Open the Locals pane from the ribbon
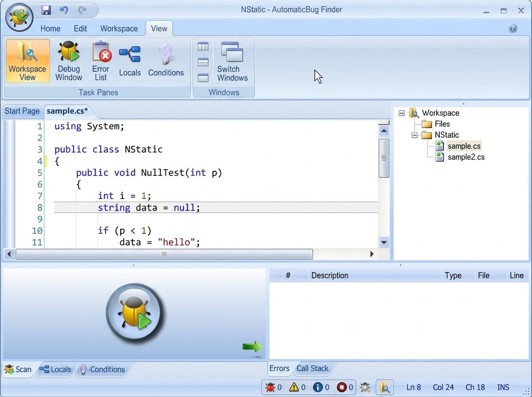Screen dimensions: 532x397 (x=130, y=61)
